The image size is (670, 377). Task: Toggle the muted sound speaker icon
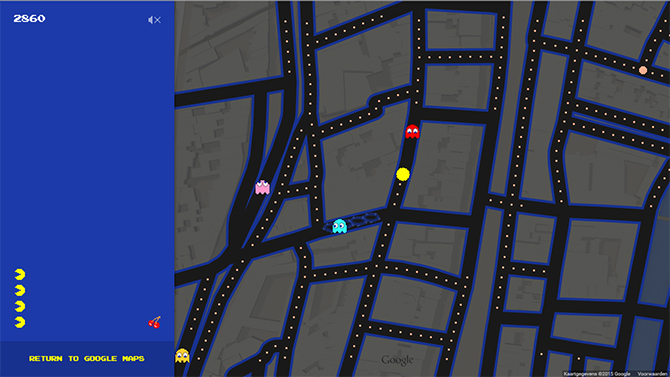154,20
